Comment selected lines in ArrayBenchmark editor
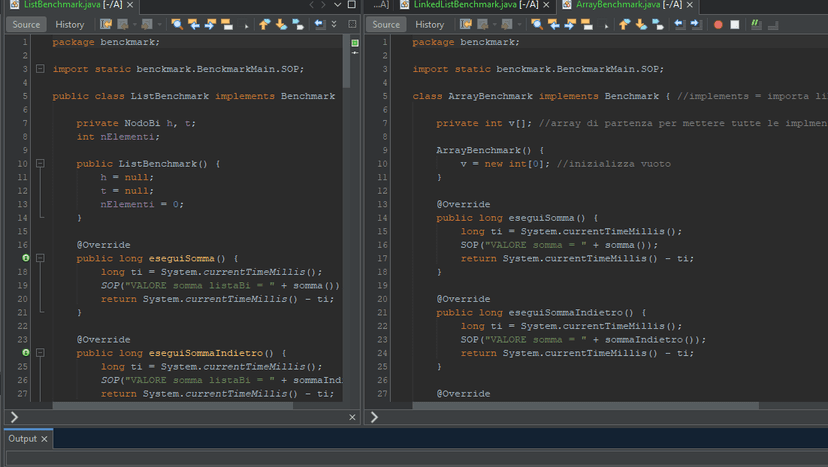 coord(756,24)
